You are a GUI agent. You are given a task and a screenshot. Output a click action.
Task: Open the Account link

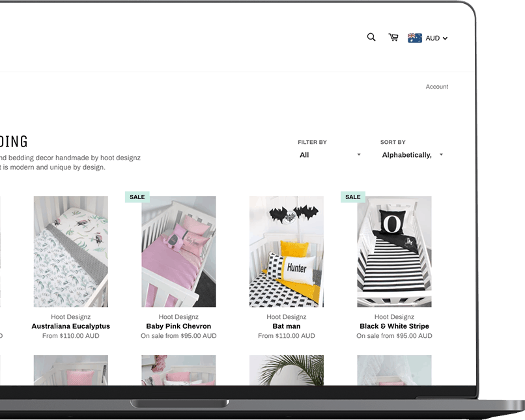coord(436,87)
